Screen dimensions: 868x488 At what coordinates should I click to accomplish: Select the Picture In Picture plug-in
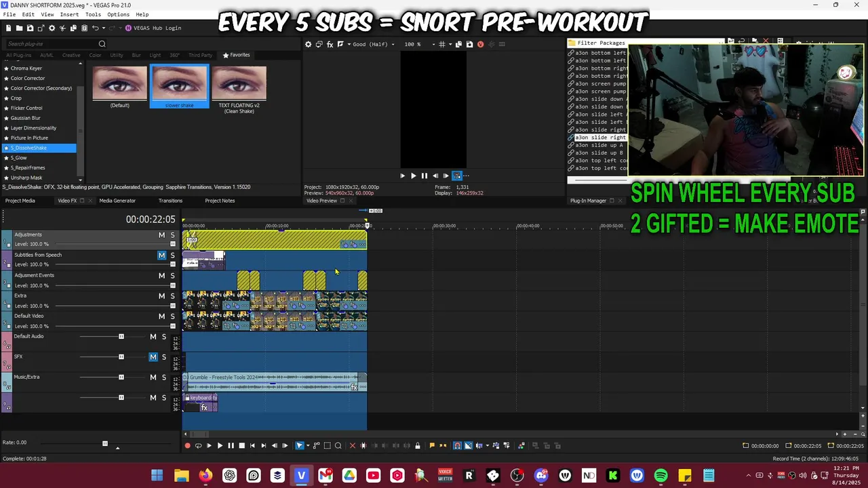point(29,138)
